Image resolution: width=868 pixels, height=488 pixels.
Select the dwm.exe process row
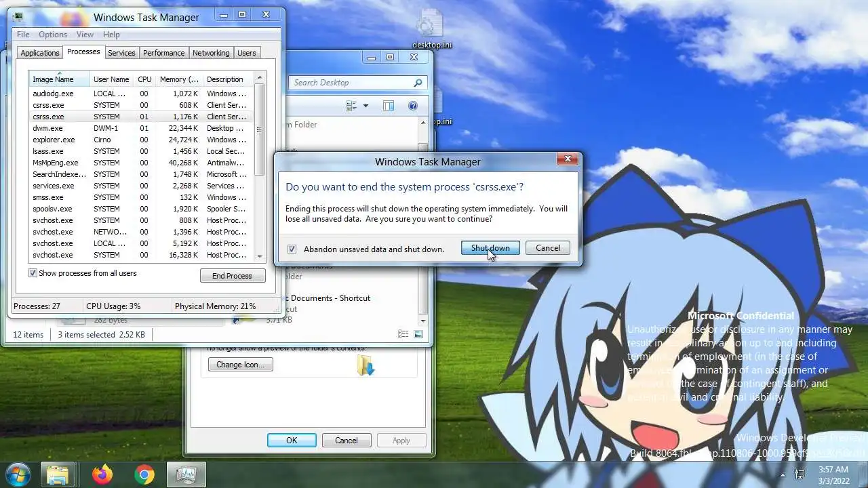(142, 128)
